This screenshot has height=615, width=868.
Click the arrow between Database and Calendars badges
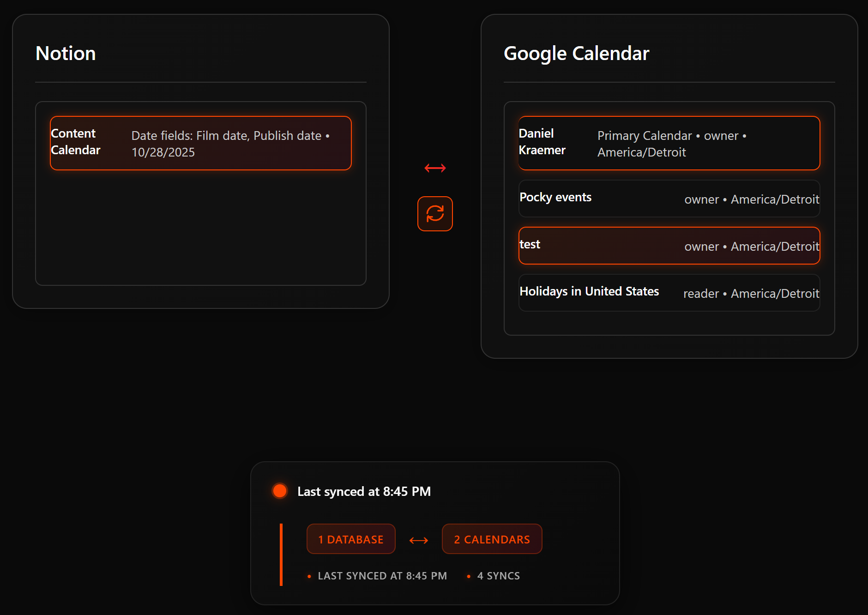click(x=419, y=540)
